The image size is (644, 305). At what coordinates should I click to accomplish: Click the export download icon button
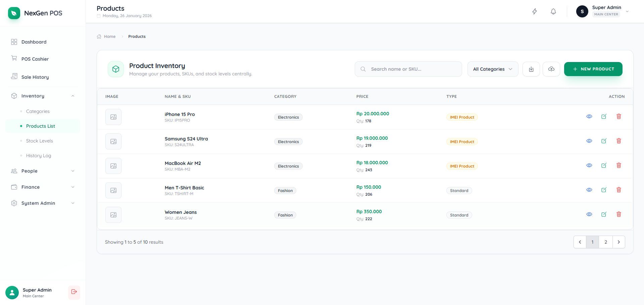531,69
